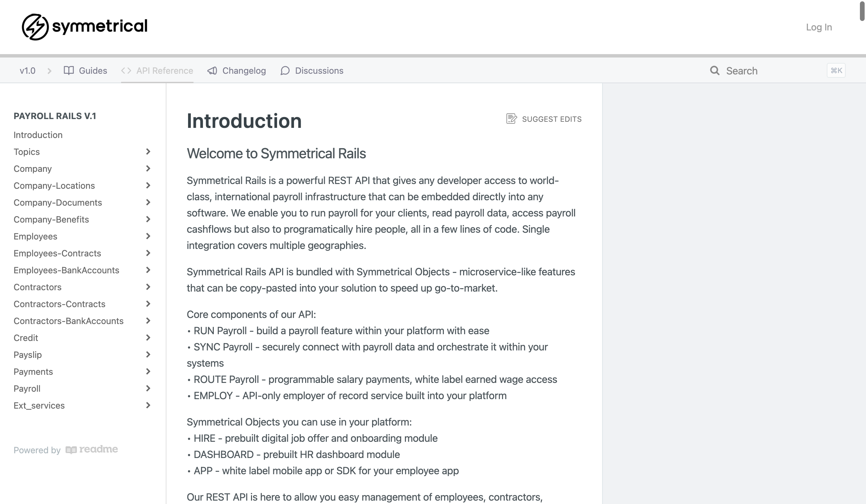Click the search magnifier icon

pyautogui.click(x=715, y=70)
